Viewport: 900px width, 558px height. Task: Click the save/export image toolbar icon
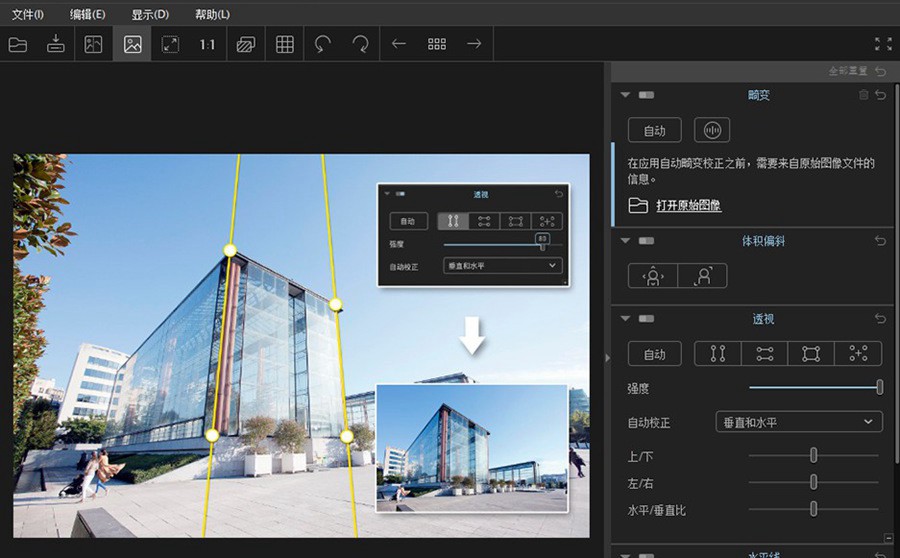(x=55, y=44)
